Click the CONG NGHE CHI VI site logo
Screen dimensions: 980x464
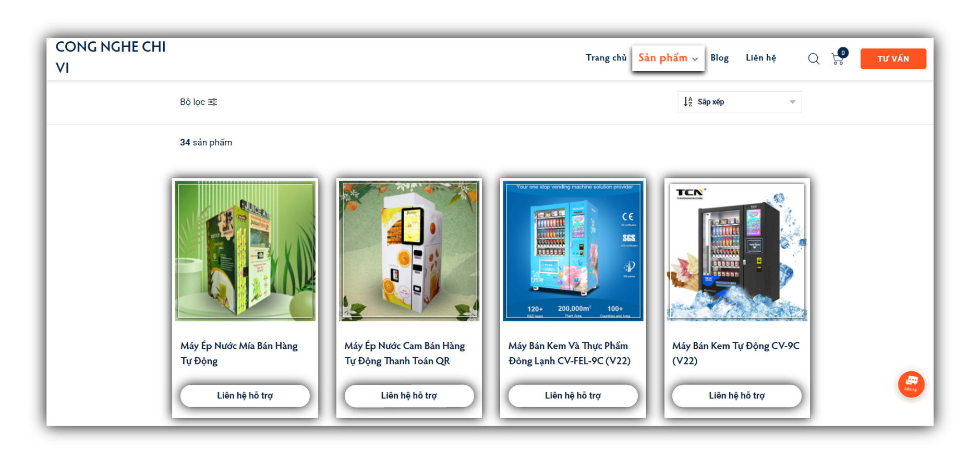111,57
